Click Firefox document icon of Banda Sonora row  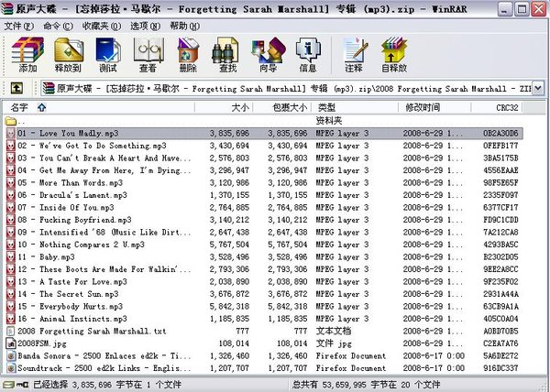(11, 356)
